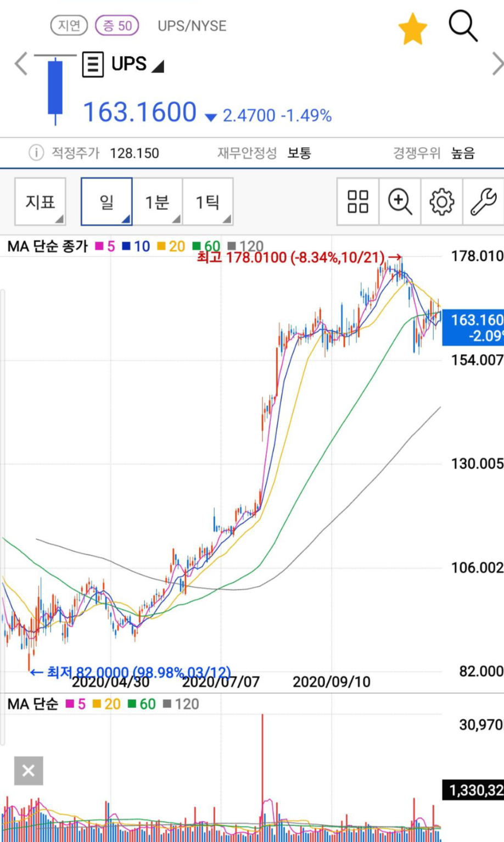Open the wrench tools icon
Screen dimensions: 504x842
pyautogui.click(x=483, y=202)
